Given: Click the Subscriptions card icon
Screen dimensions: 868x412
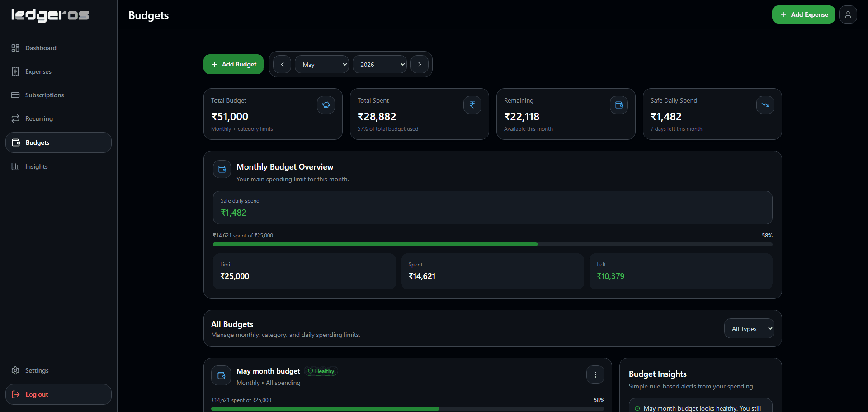Looking at the screenshot, I should (15, 95).
